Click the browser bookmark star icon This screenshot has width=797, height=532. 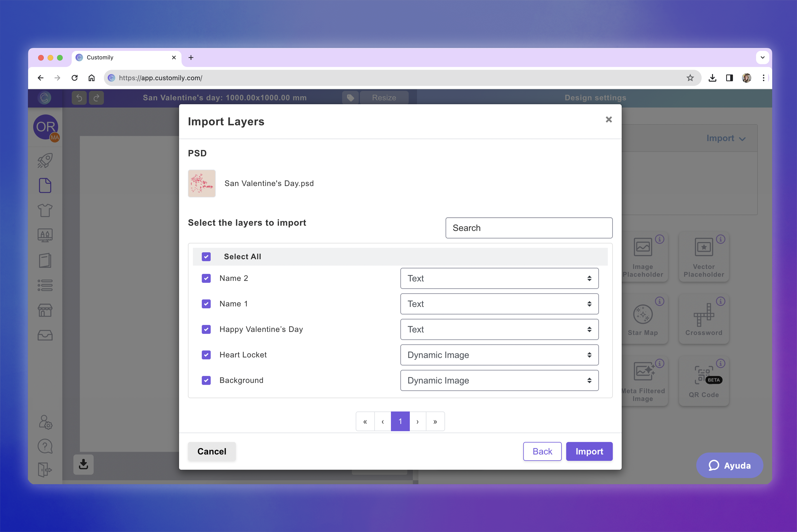pyautogui.click(x=690, y=78)
